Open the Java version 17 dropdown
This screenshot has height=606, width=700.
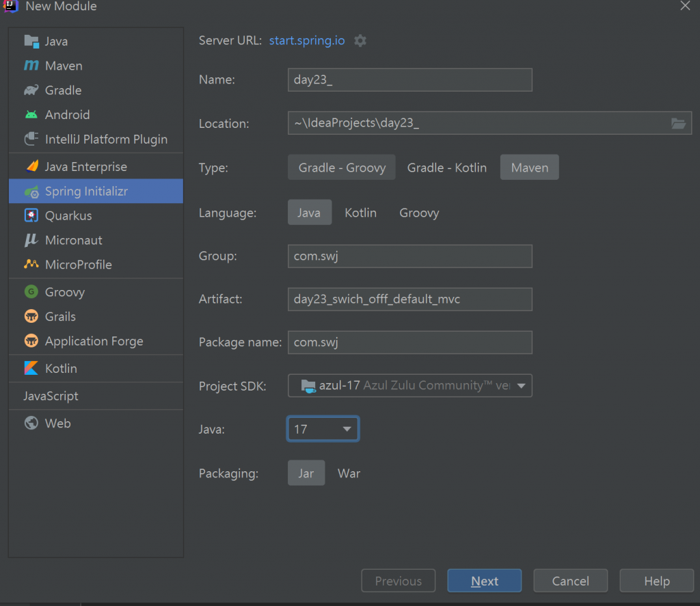[323, 429]
